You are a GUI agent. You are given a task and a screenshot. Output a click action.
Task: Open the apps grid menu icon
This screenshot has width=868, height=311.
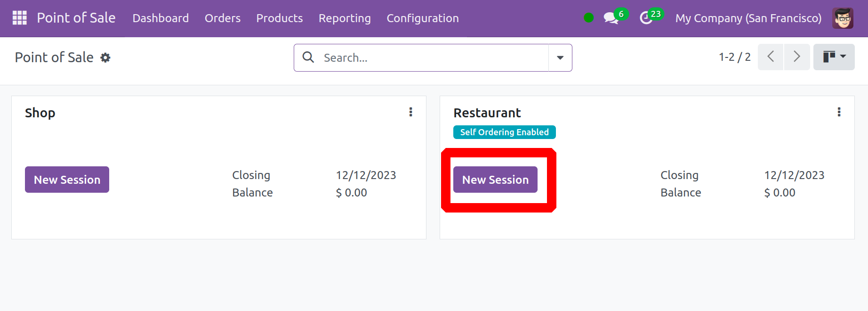[x=19, y=18]
